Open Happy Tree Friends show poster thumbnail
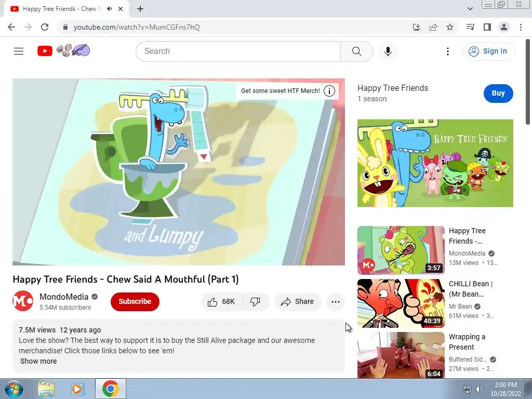 click(x=435, y=163)
